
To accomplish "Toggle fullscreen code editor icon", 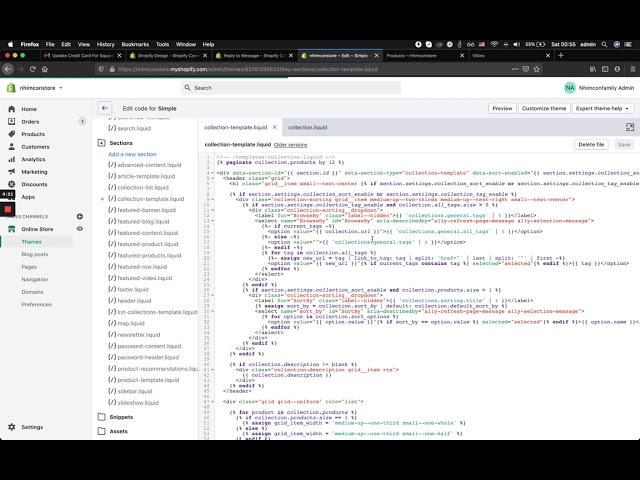I will tap(629, 127).
